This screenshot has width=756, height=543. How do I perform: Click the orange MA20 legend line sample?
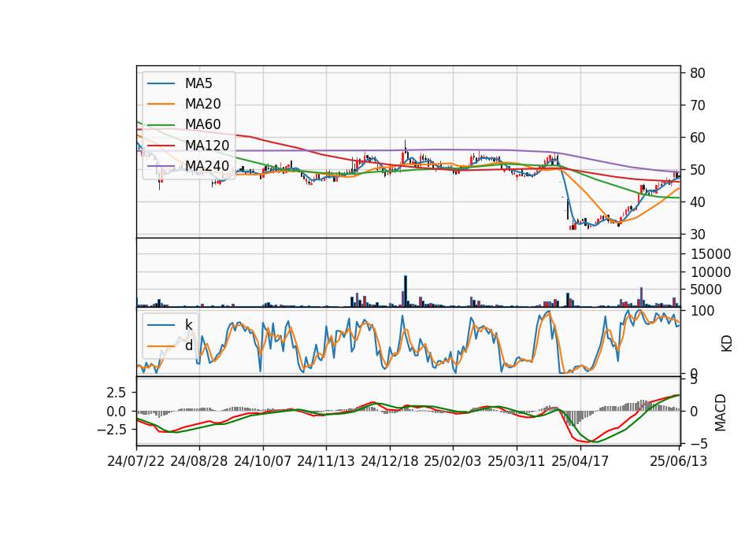pyautogui.click(x=161, y=104)
